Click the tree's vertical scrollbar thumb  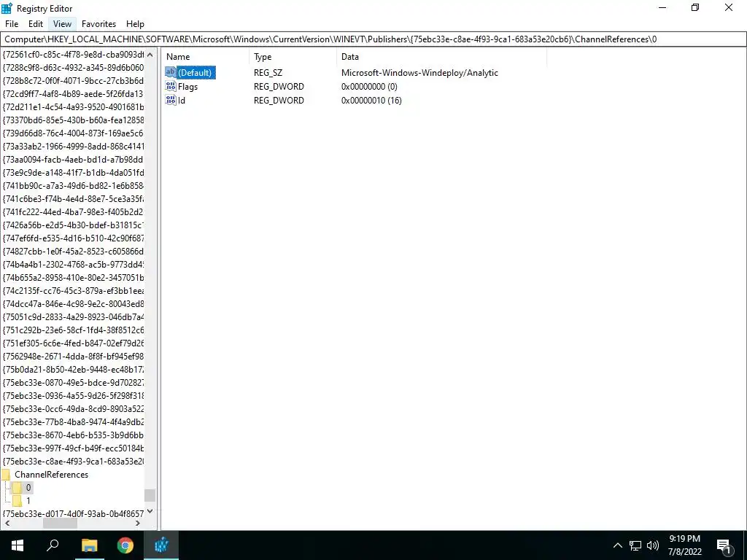pos(150,495)
